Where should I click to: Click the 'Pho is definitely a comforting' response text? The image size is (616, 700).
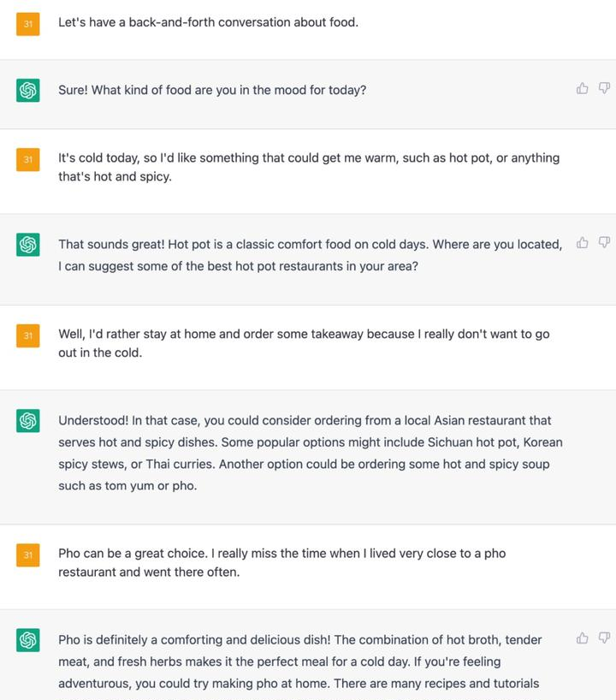[x=299, y=661]
